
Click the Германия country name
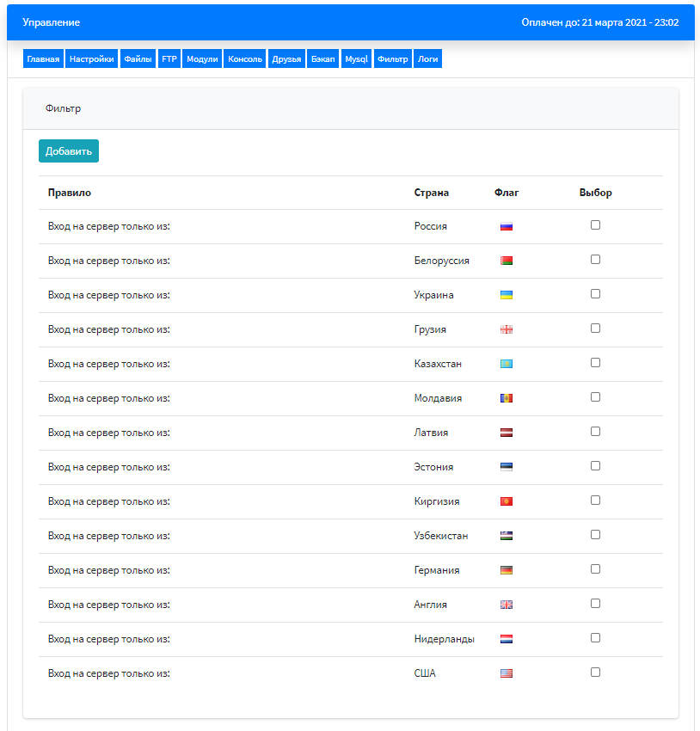pyautogui.click(x=437, y=570)
